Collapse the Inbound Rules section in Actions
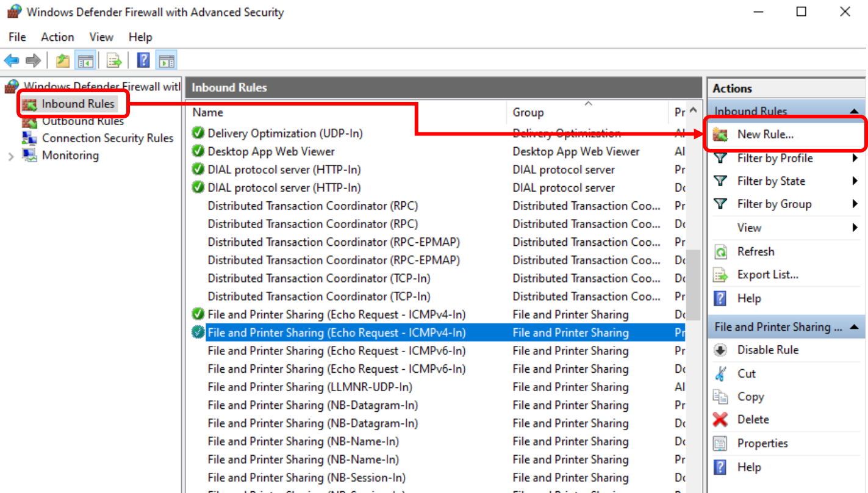This screenshot has height=493, width=868. pyautogui.click(x=853, y=112)
